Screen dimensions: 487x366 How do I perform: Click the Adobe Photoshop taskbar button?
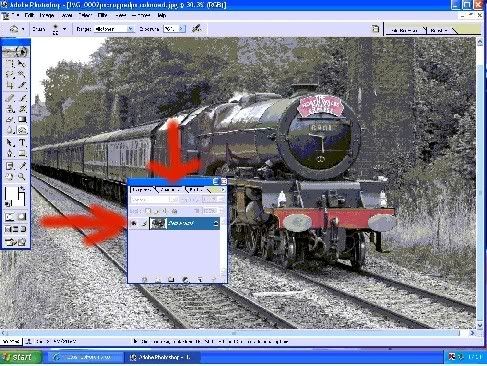[163, 357]
